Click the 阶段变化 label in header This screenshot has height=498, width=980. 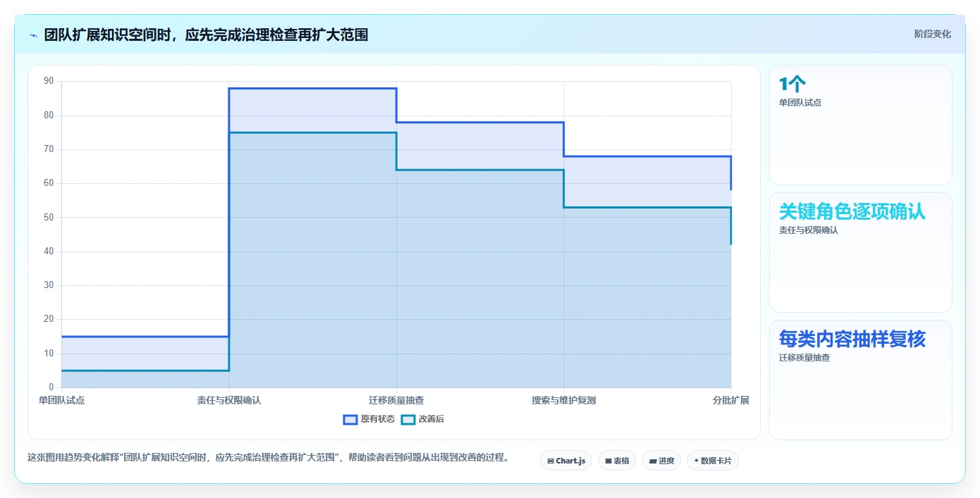pos(933,34)
